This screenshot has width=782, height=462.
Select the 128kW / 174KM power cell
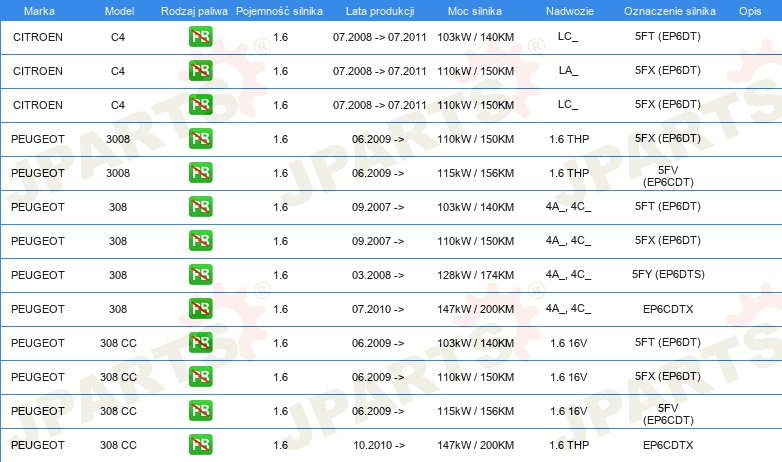(475, 275)
